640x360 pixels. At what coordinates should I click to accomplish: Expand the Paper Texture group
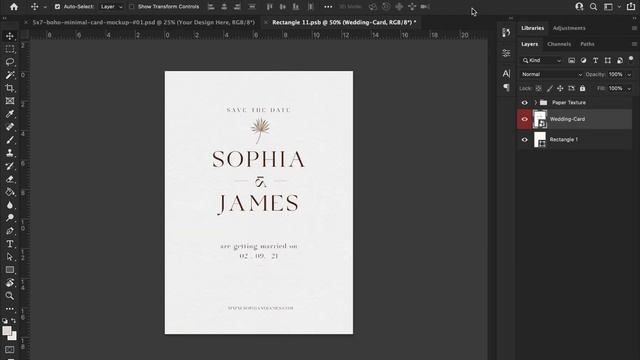536,102
